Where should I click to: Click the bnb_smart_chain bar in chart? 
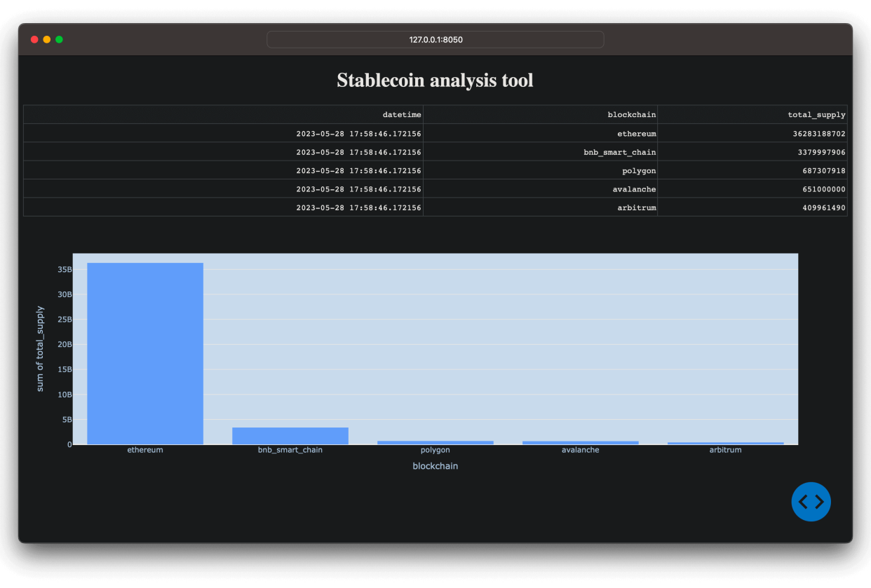tap(290, 436)
